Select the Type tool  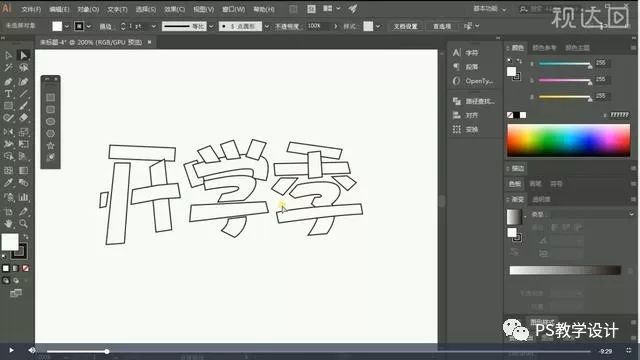point(8,94)
